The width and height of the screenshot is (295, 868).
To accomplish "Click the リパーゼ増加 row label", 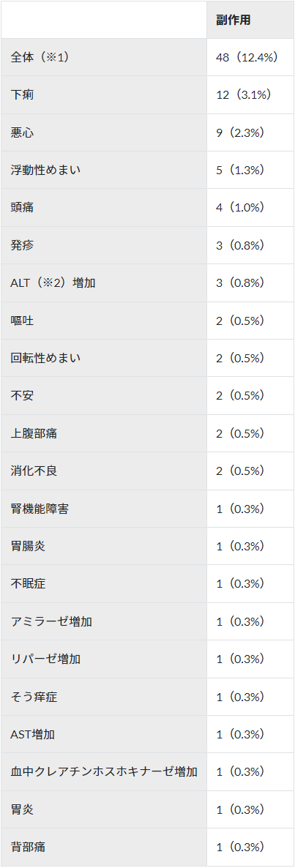I will coord(45,659).
